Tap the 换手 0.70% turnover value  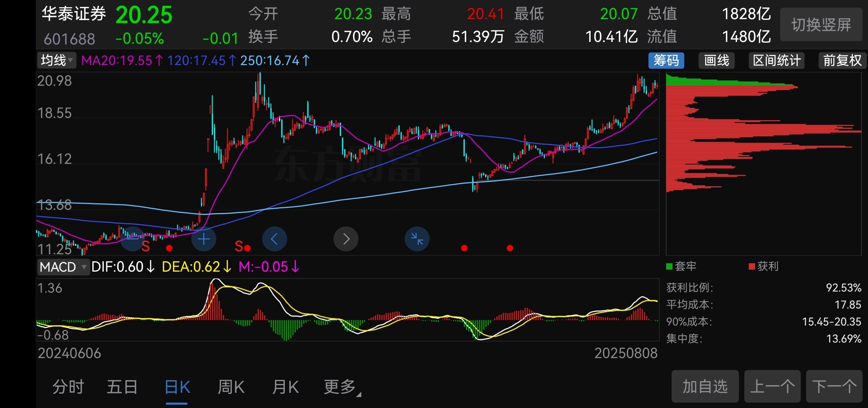352,37
